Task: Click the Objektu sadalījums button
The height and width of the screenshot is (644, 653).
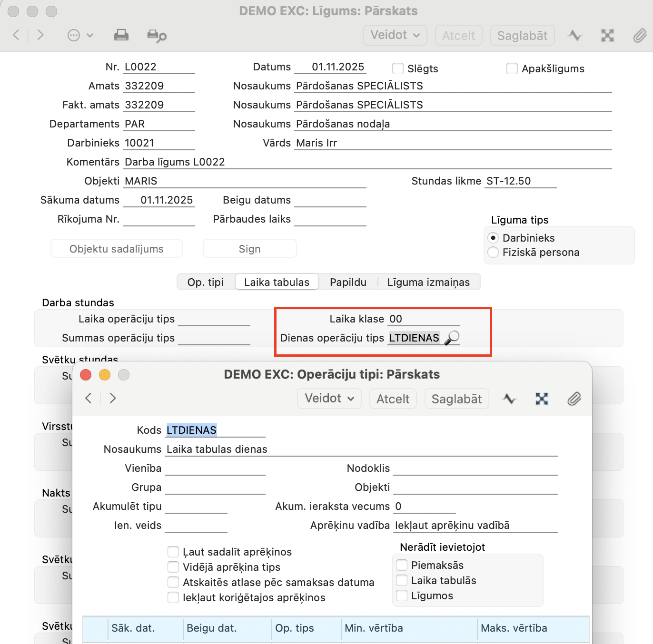Action: (x=117, y=249)
